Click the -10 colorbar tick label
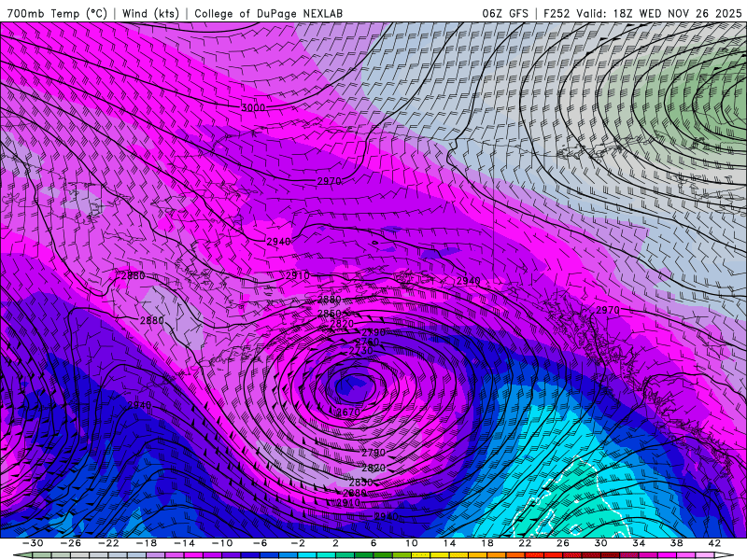 222,543
